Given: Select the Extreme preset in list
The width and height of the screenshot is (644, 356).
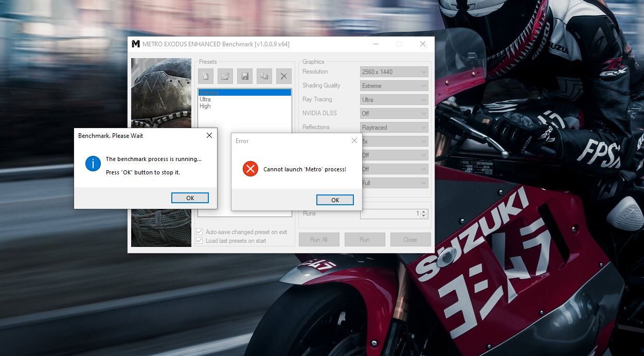Looking at the screenshot, I should coord(245,93).
